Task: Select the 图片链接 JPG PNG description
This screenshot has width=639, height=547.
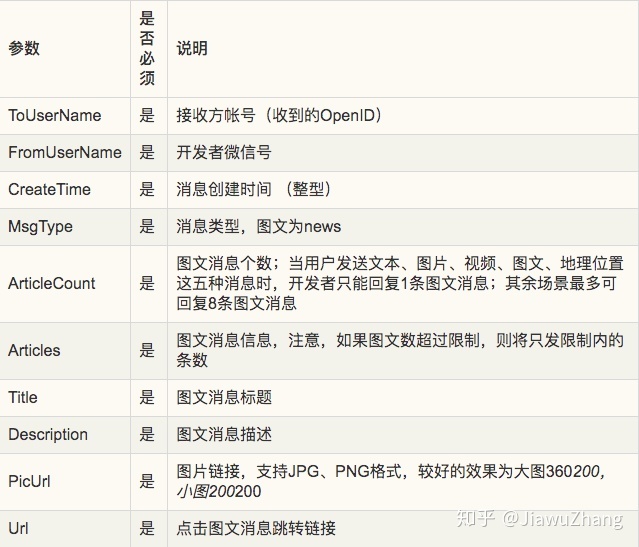Action: tap(390, 482)
